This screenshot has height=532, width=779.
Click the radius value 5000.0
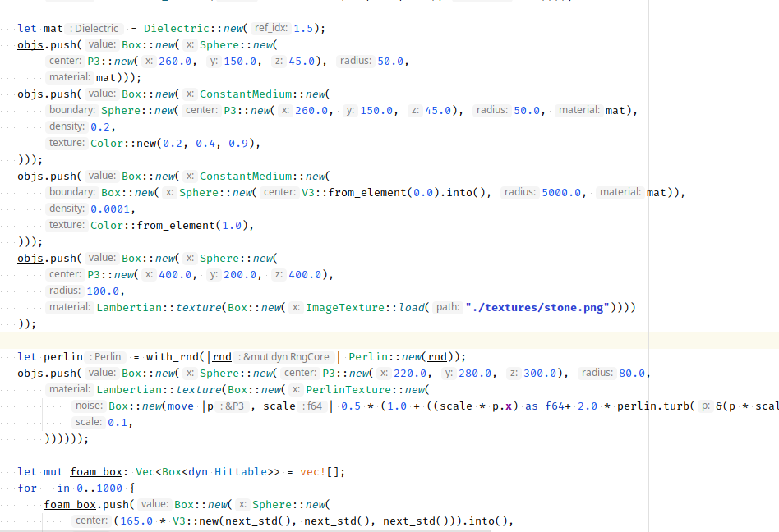[x=561, y=193]
